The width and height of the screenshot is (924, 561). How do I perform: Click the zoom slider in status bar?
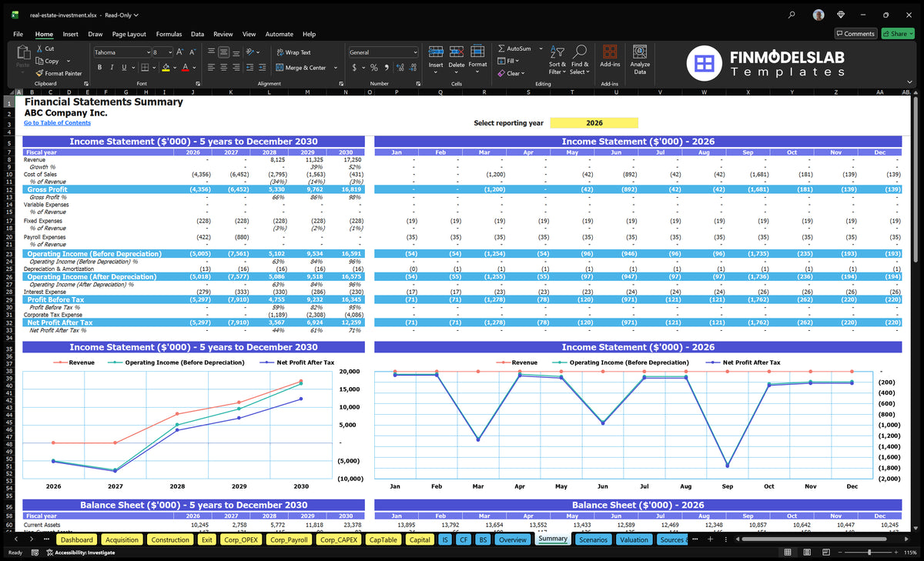click(x=869, y=553)
